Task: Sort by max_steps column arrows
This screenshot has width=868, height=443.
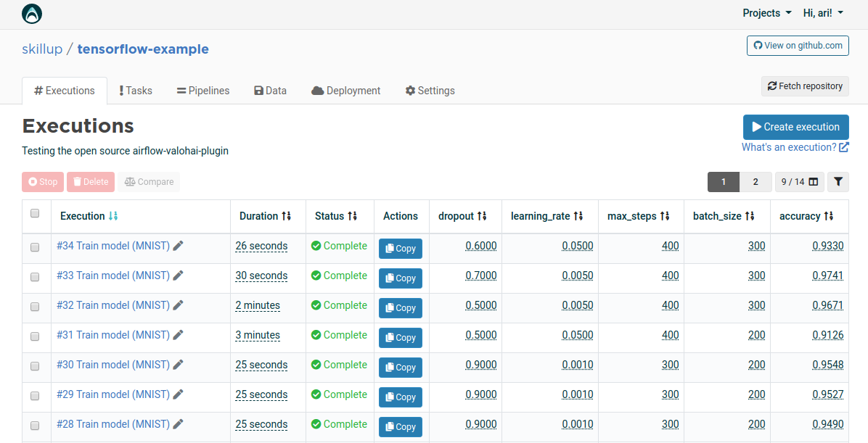Action: (664, 216)
